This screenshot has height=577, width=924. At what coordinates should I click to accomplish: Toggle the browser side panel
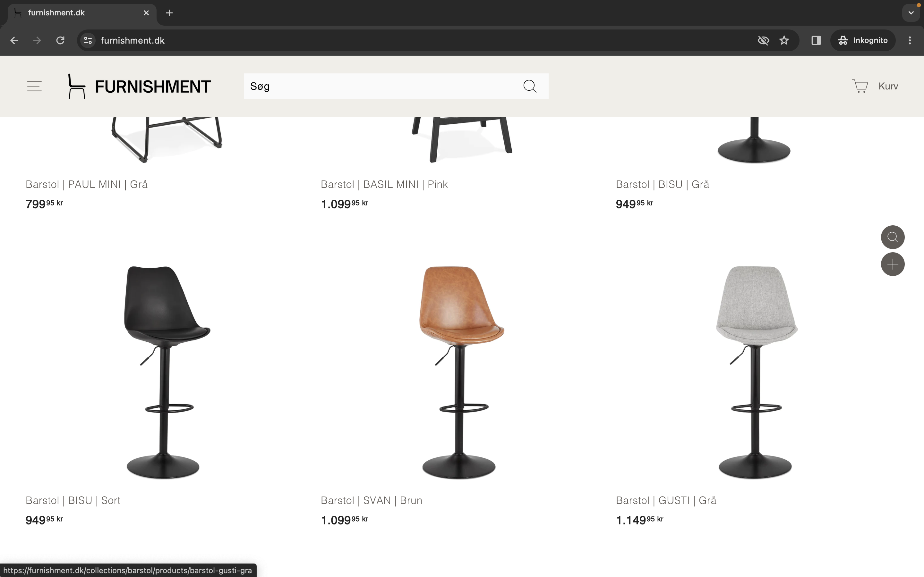(816, 40)
